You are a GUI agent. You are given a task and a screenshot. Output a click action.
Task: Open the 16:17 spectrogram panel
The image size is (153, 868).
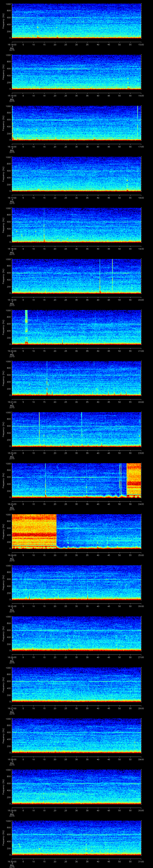click(x=76, y=174)
